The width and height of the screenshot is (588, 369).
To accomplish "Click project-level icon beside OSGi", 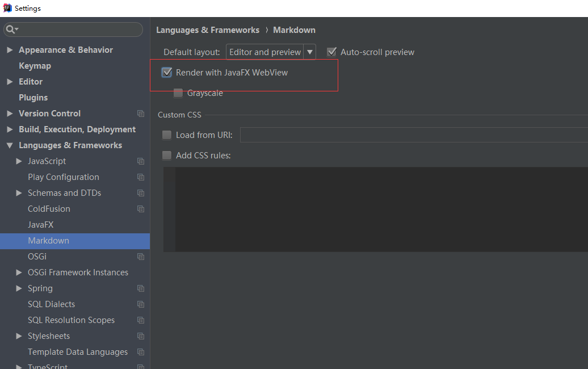I will click(141, 257).
